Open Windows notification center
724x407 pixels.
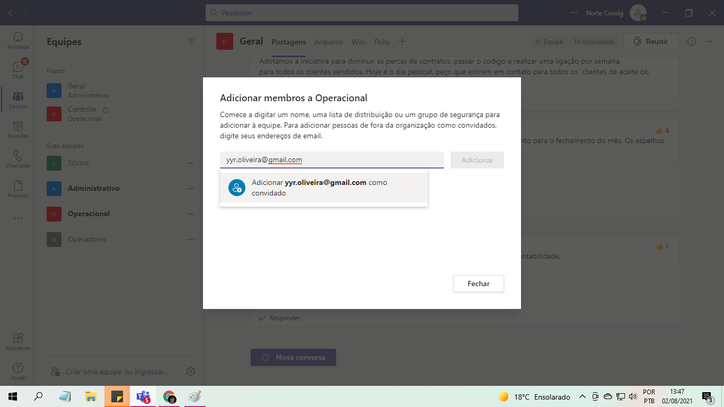708,397
